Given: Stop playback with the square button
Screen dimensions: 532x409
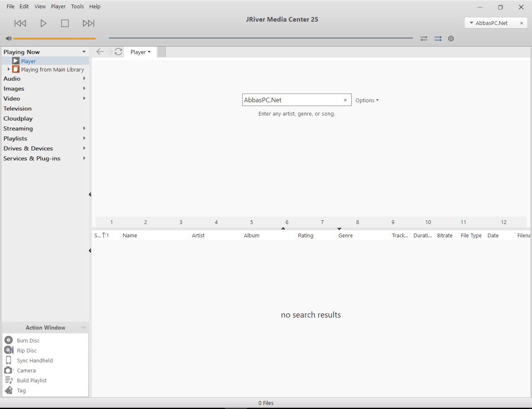Looking at the screenshot, I should tap(65, 23).
